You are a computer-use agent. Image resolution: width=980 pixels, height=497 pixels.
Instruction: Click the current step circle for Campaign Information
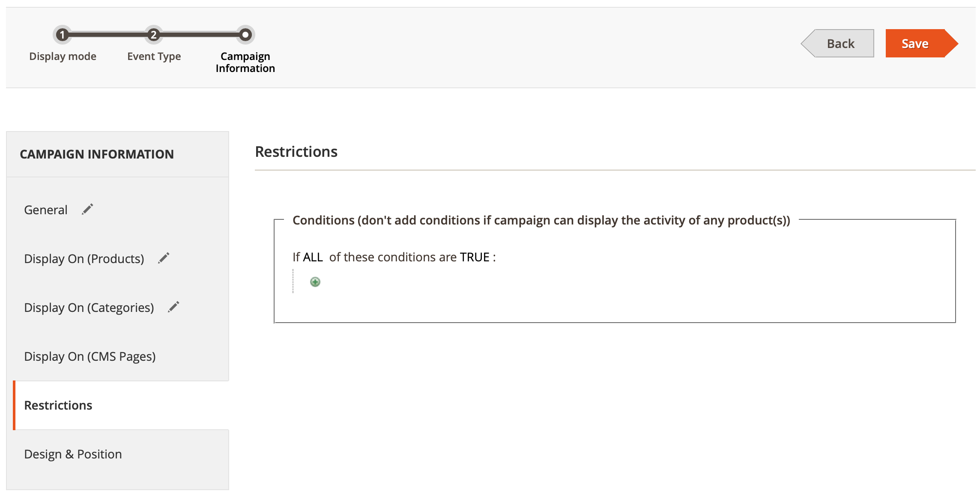[245, 35]
